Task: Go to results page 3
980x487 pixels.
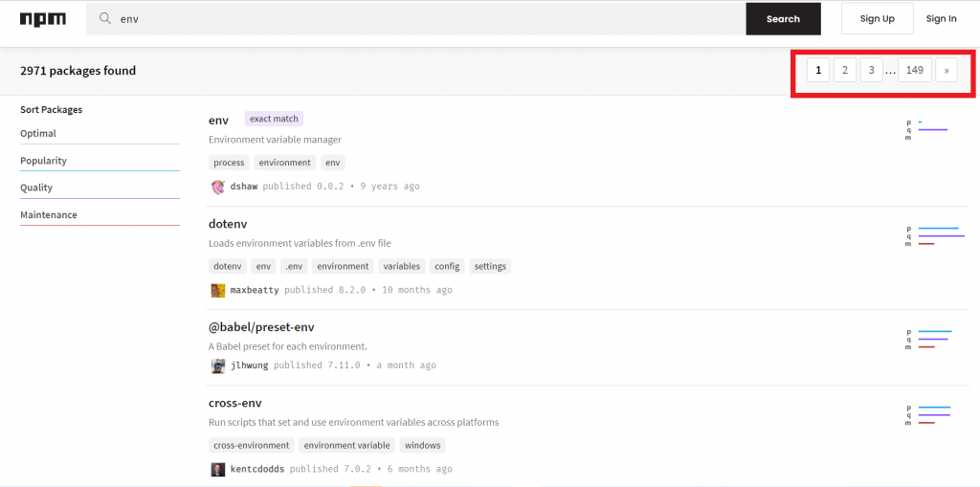Action: (871, 70)
